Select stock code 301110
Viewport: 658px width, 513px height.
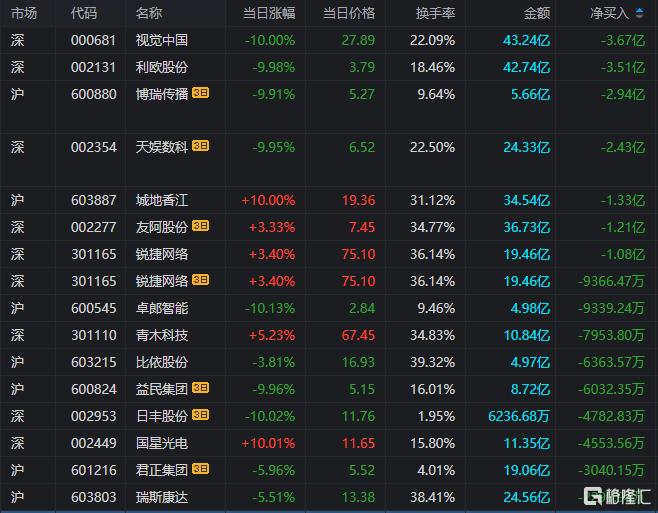point(94,335)
